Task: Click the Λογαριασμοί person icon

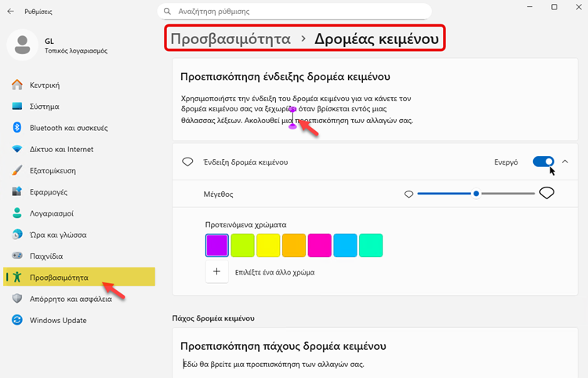Action: [x=17, y=213]
